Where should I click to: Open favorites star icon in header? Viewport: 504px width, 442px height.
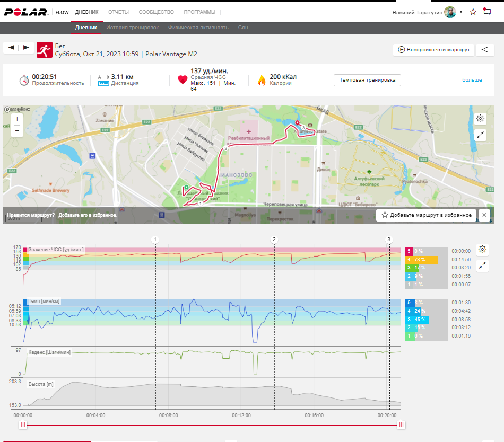pos(473,12)
